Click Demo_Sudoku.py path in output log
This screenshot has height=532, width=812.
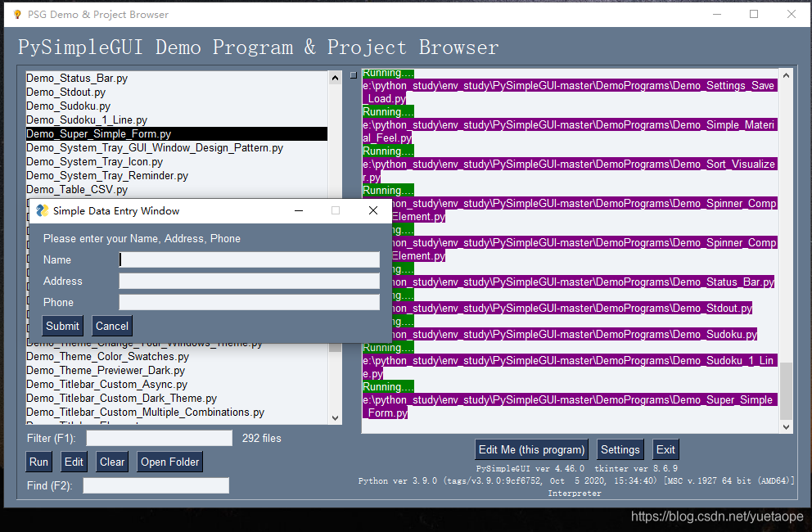[575, 334]
